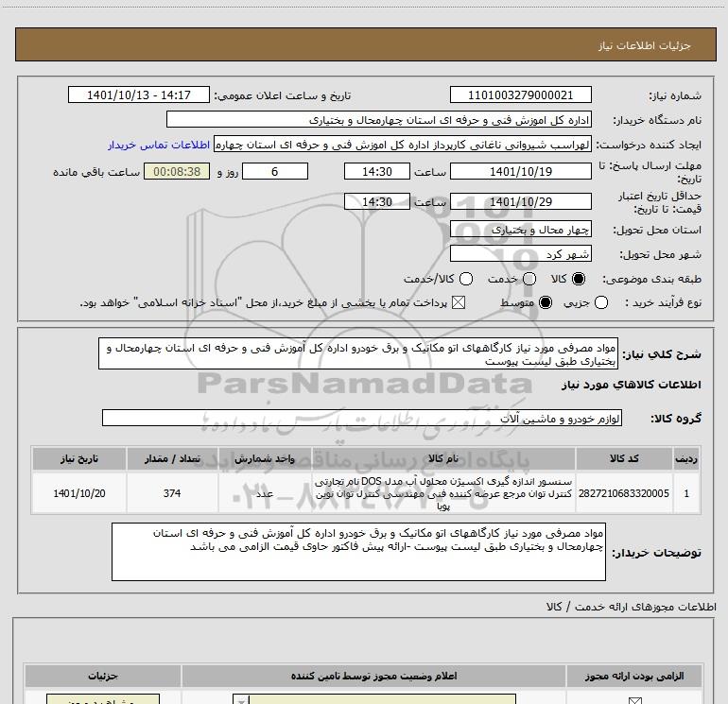728x704 pixels.
Task: Click need number field 1101003279000021
Action: 520,94
